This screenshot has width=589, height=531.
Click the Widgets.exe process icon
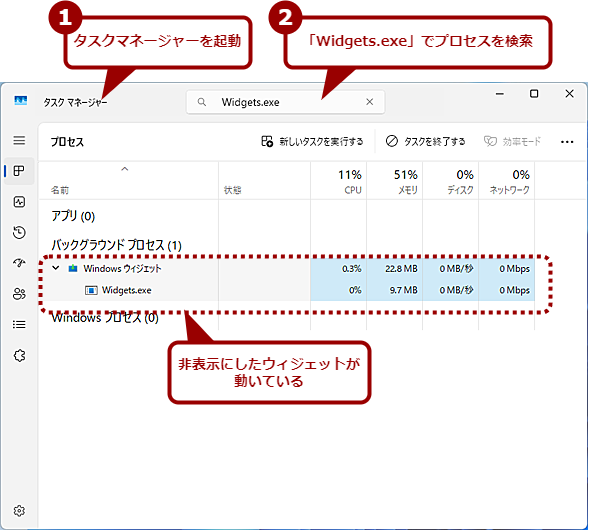click(x=91, y=290)
